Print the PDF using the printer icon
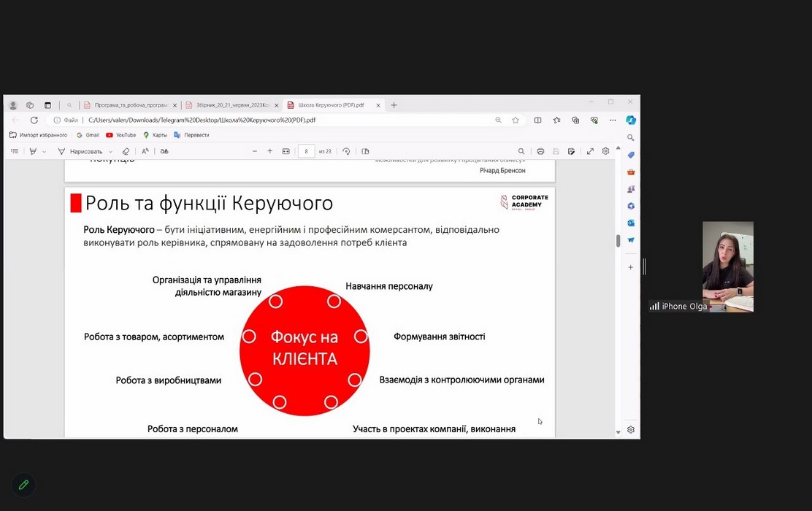 (x=540, y=151)
